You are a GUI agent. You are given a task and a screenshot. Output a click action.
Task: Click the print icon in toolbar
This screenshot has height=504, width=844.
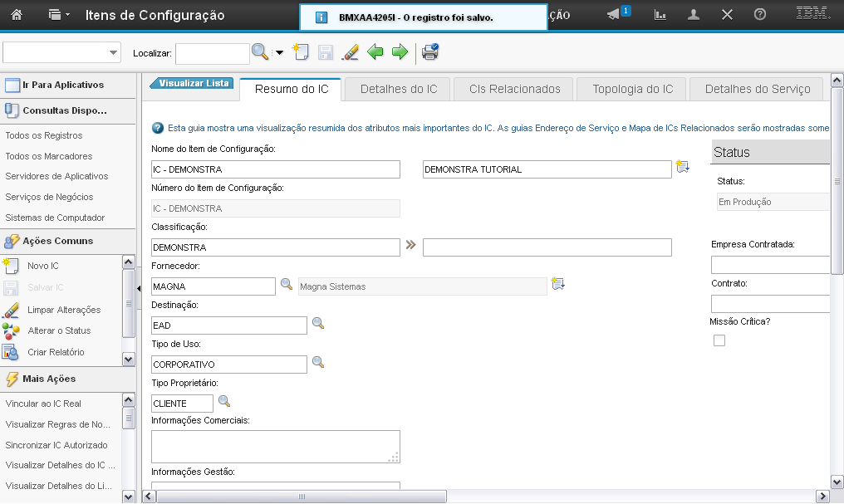coord(429,52)
